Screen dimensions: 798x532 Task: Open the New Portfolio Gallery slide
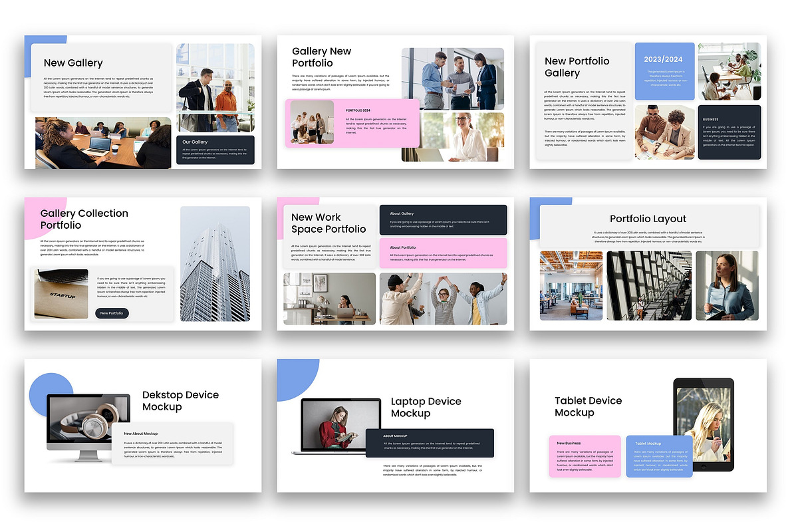[x=648, y=102]
